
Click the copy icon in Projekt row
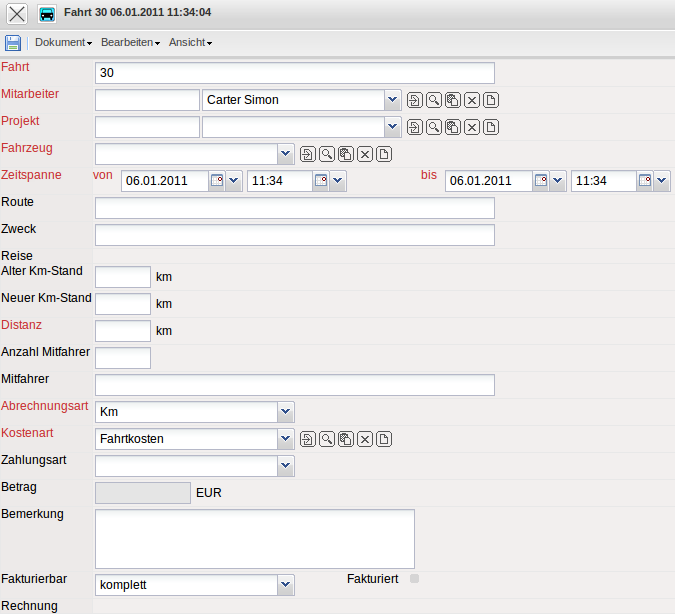click(453, 127)
